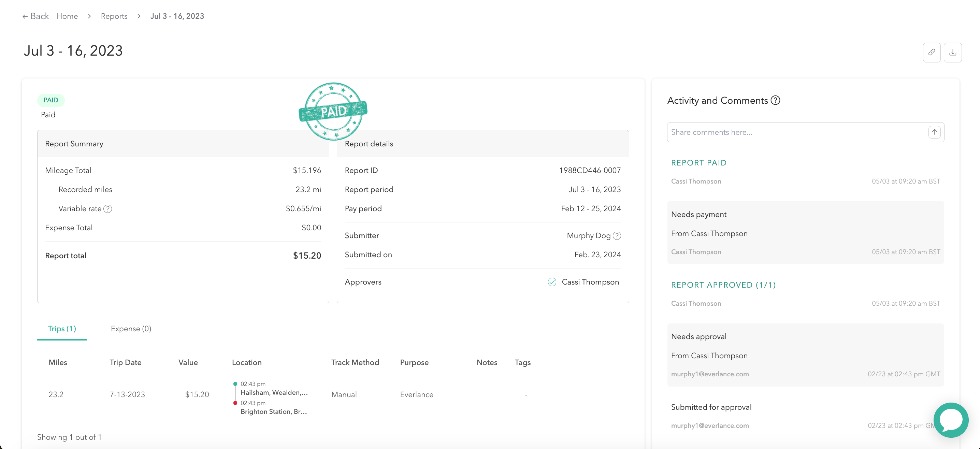Screen dimensions: 980x449
Task: Go to Home breadcrumb
Action: pyautogui.click(x=67, y=16)
